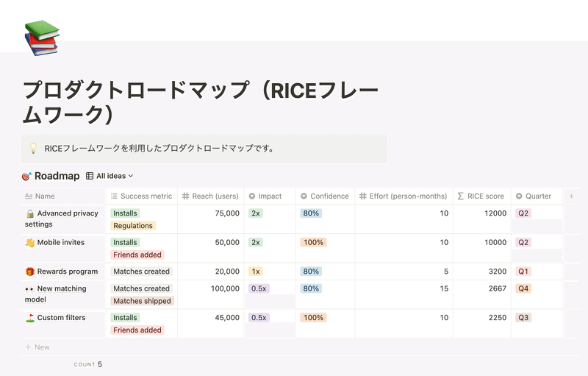Select 80% confidence in Advanced privacy row
This screenshot has height=376, width=588.
(311, 213)
